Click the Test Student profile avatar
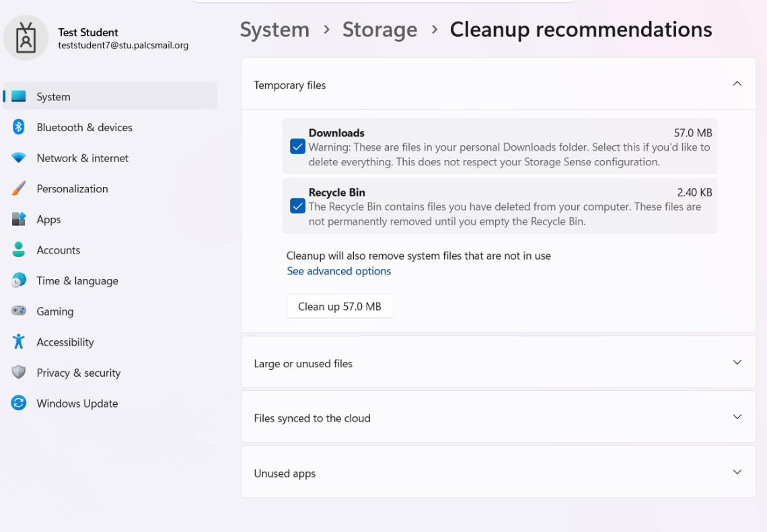 click(26, 38)
